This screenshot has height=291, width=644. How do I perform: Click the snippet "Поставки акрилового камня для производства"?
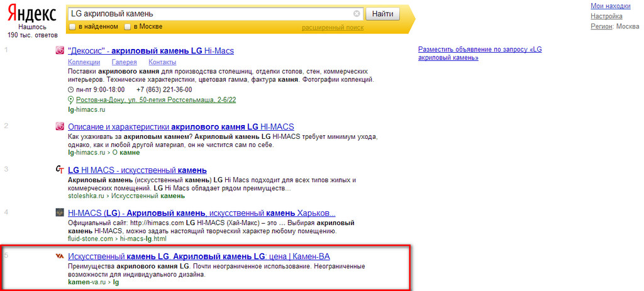(221, 75)
